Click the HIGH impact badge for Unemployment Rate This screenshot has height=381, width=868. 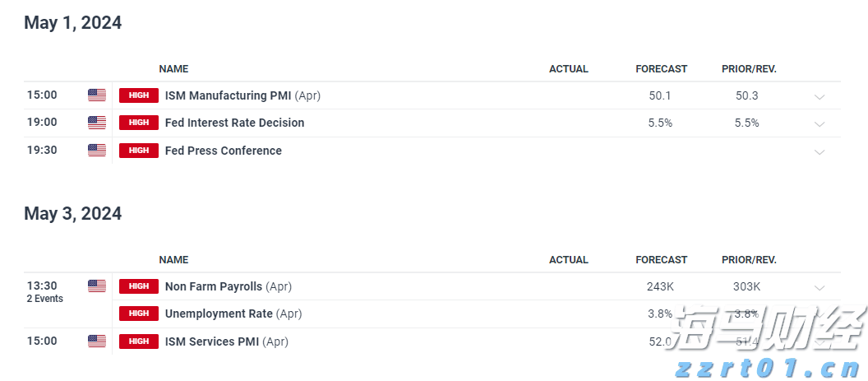[x=139, y=314]
